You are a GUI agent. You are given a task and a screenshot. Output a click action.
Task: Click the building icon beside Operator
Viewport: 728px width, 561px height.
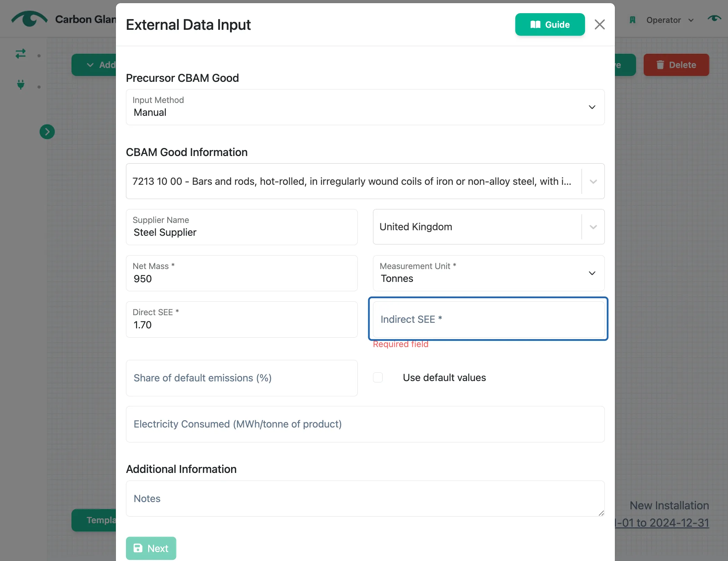pos(633,20)
